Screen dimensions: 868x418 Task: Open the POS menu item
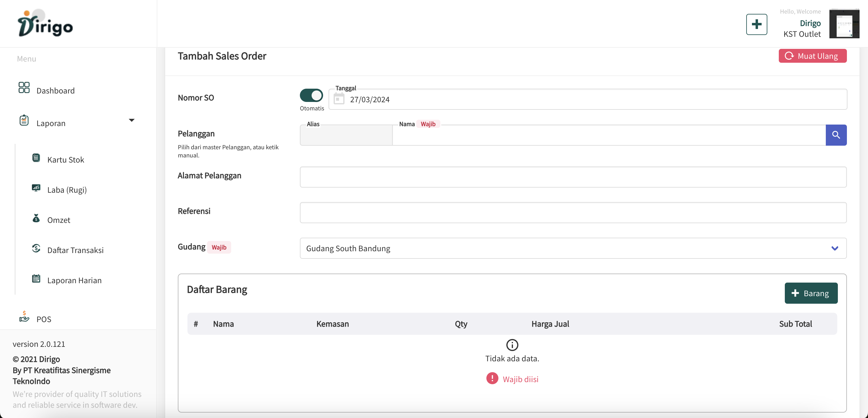(44, 319)
